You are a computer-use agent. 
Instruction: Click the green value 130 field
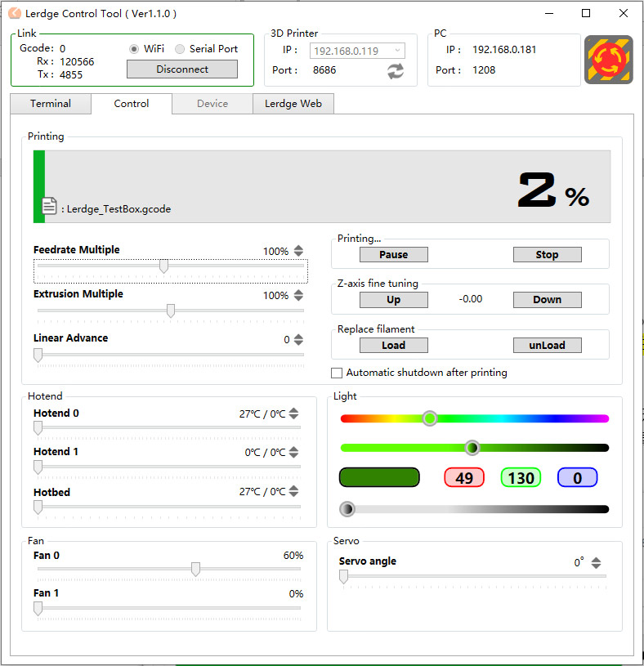click(521, 477)
